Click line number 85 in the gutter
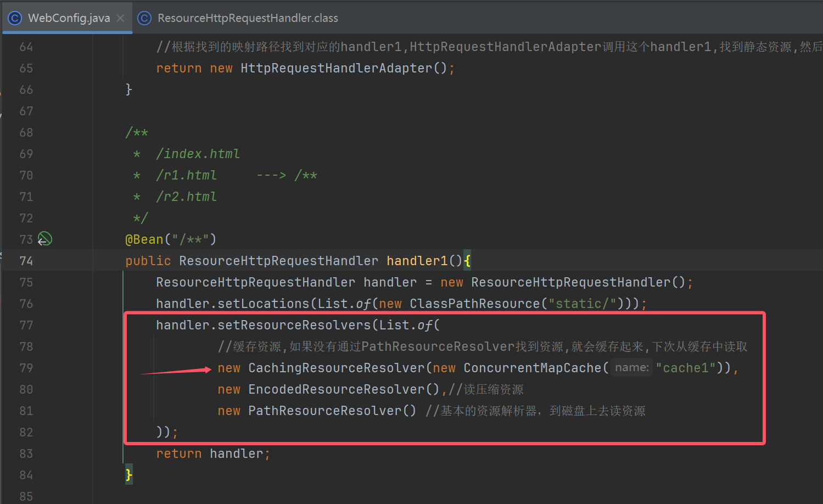The image size is (823, 504). pos(26,496)
